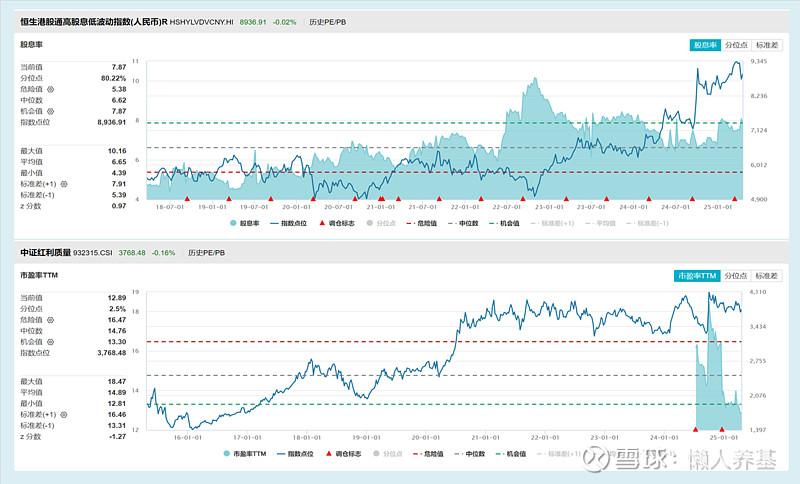
Task: Enable 平均值 line in top legend
Action: [600, 223]
